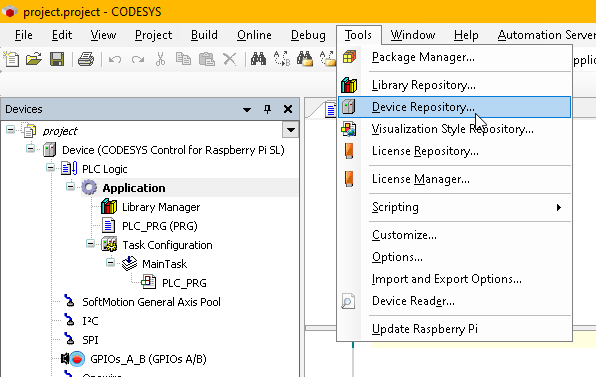Choose Package Manager from Tools menu
Viewport: 596px width, 377px height.
(x=454, y=57)
